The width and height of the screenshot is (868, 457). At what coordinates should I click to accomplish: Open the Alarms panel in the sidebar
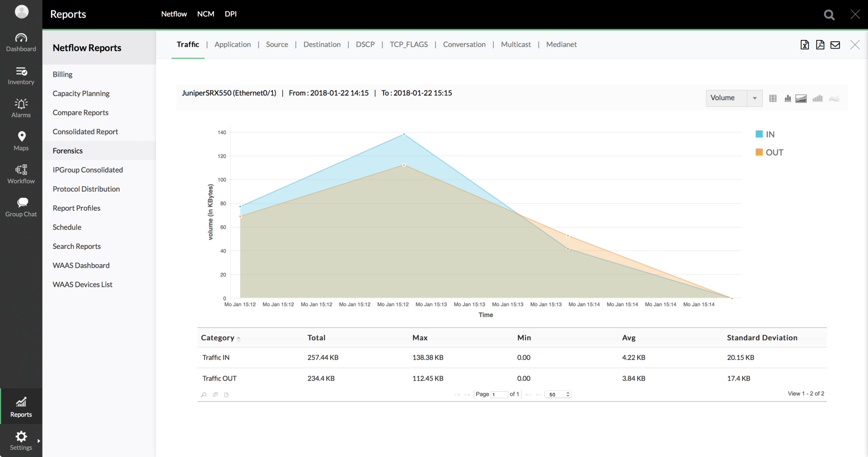point(21,107)
